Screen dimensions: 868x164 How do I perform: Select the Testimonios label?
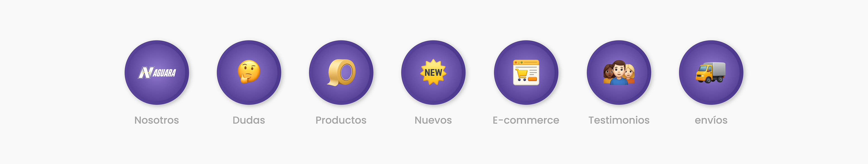click(619, 120)
